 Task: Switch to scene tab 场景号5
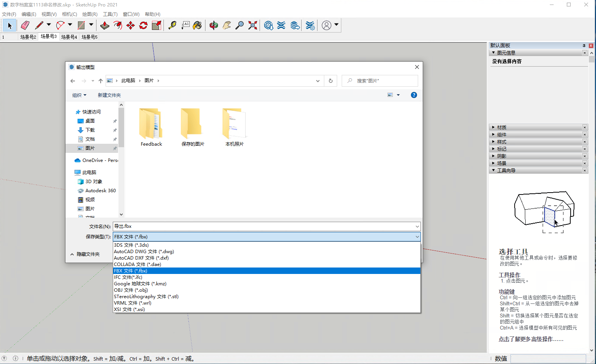(90, 37)
